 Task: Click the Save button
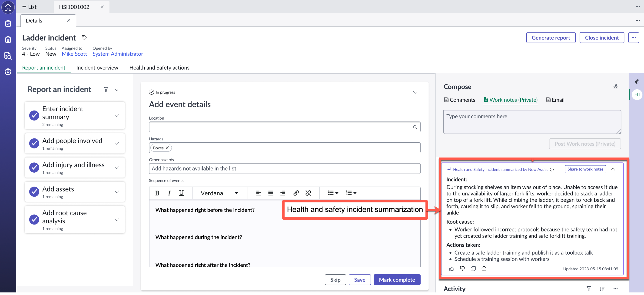[359, 280]
